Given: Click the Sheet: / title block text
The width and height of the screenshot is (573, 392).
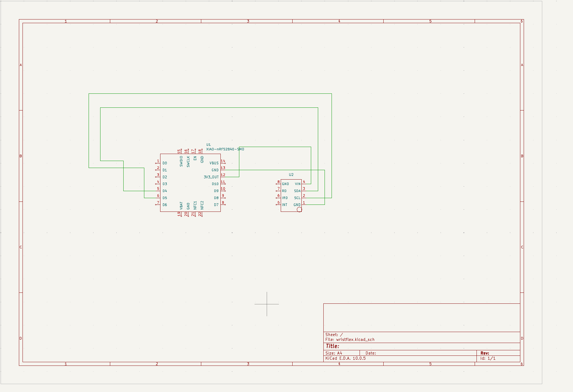Looking at the screenshot, I should (334, 334).
